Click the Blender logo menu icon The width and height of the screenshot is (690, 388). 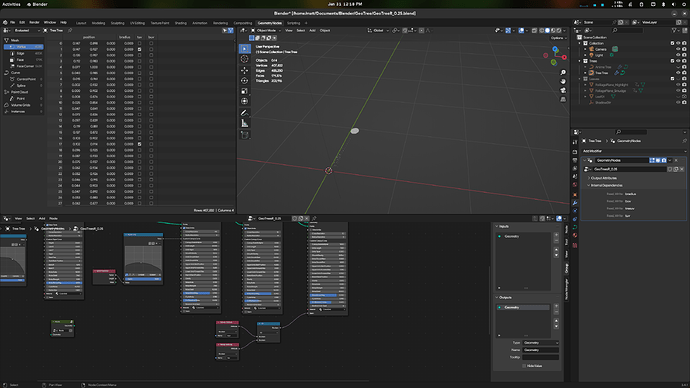pyautogui.click(x=5, y=22)
